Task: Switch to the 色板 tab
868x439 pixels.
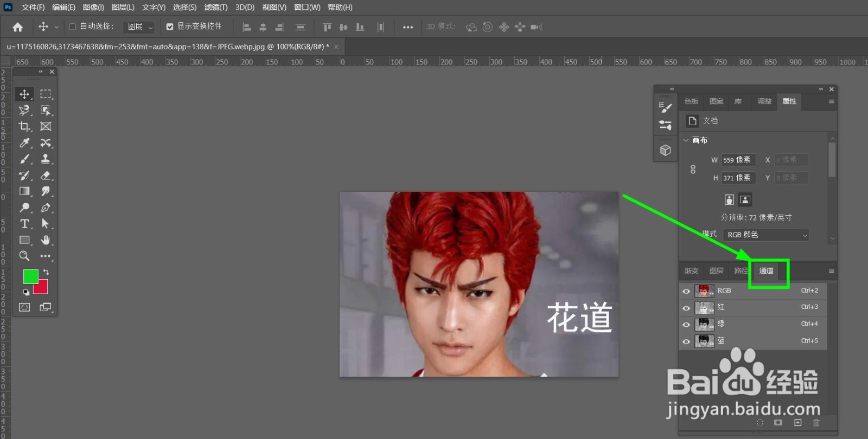Action: 692,101
